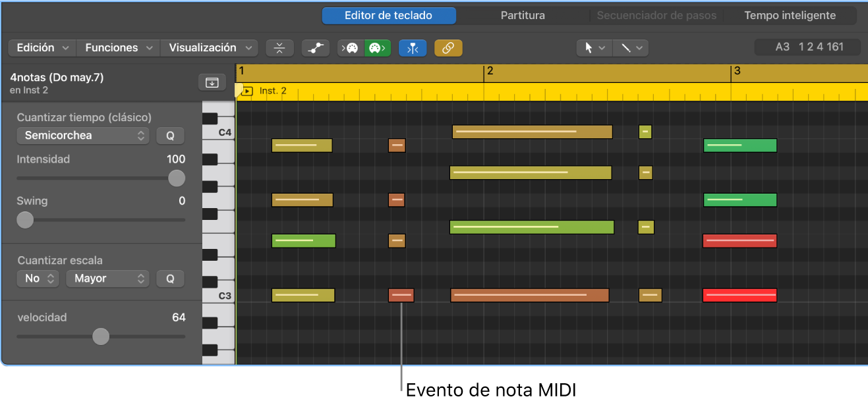
Task: Select the blue snap-to-position icon
Action: pos(413,47)
